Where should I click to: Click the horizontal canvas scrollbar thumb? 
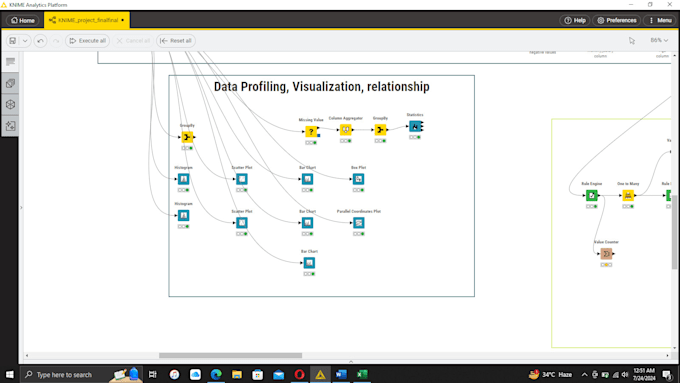(x=230, y=355)
